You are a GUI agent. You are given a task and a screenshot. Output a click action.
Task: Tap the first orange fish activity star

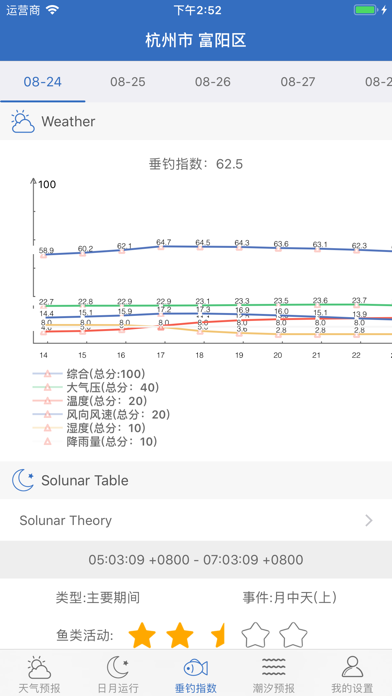click(142, 635)
